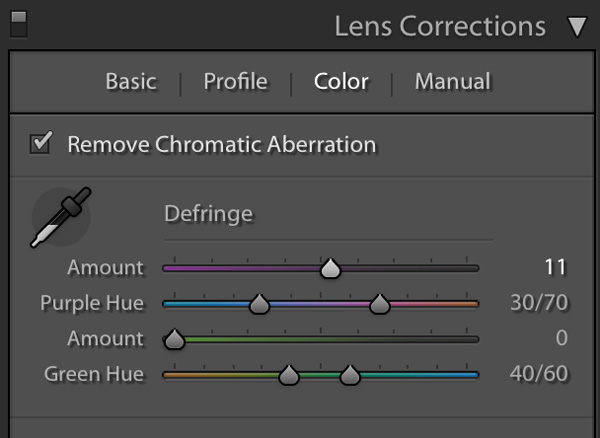The height and width of the screenshot is (438, 600).
Task: Go to the Manual tab
Action: (453, 81)
